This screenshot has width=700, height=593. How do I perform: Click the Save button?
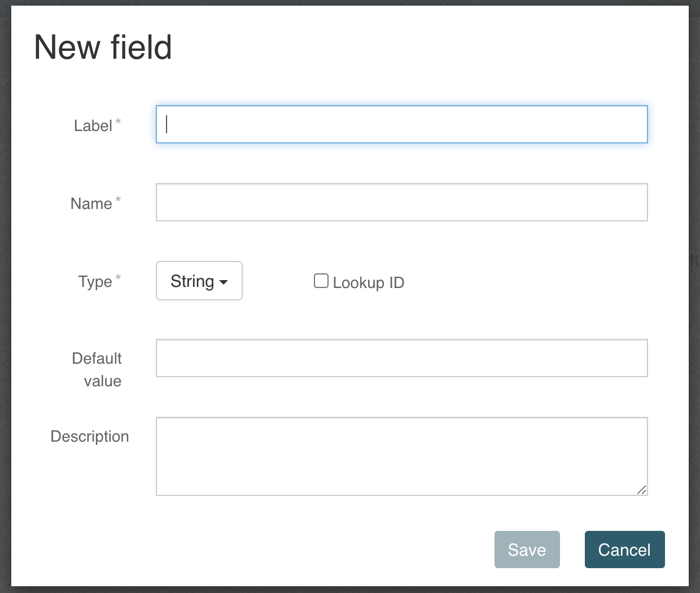point(527,549)
